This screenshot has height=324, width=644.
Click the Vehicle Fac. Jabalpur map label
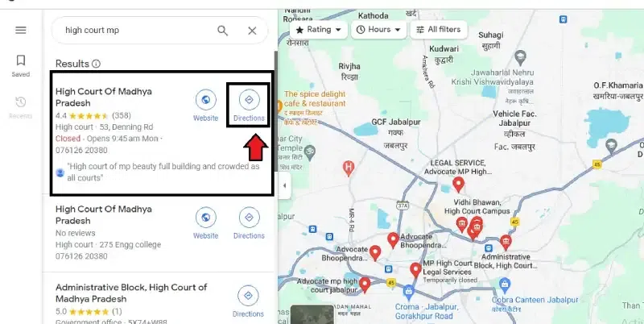514,118
